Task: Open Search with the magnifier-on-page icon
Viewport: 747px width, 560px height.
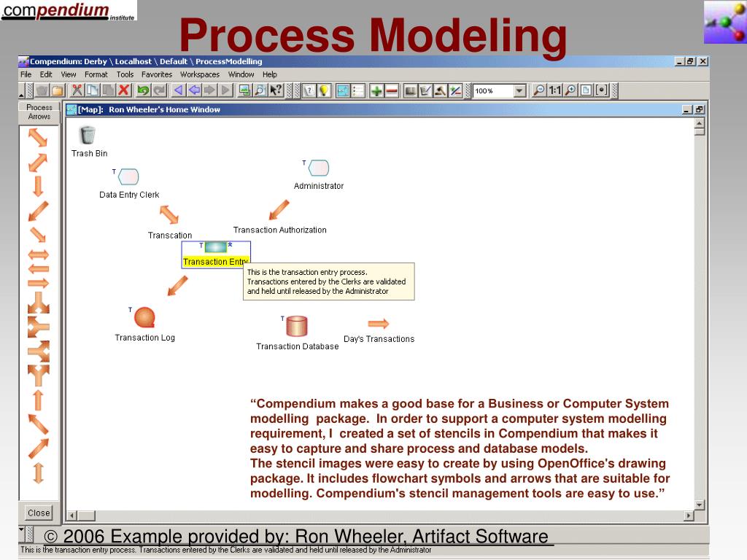Action: click(x=260, y=90)
